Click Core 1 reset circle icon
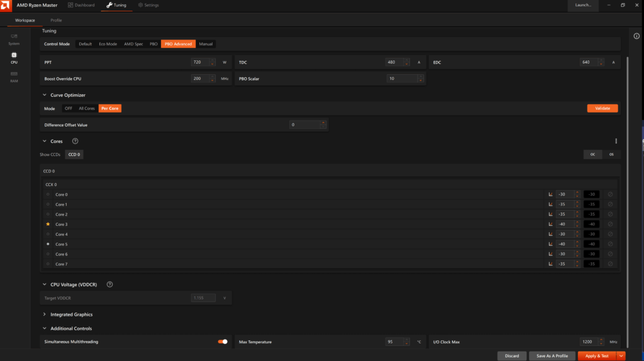Image resolution: width=644 pixels, height=361 pixels. coord(610,204)
